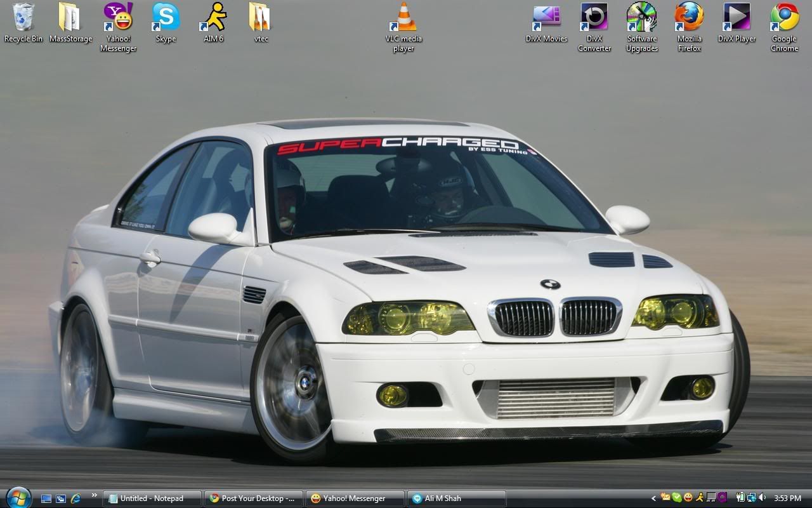Image resolution: width=812 pixels, height=508 pixels.
Task: Switch to Yahoo! Messenger taskbar window
Action: [x=355, y=498]
